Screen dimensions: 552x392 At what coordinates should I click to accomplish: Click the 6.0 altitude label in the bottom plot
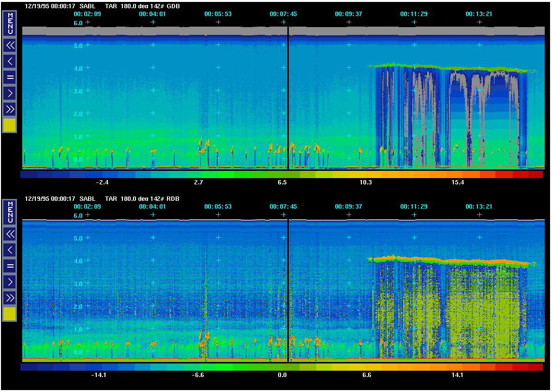[78, 216]
